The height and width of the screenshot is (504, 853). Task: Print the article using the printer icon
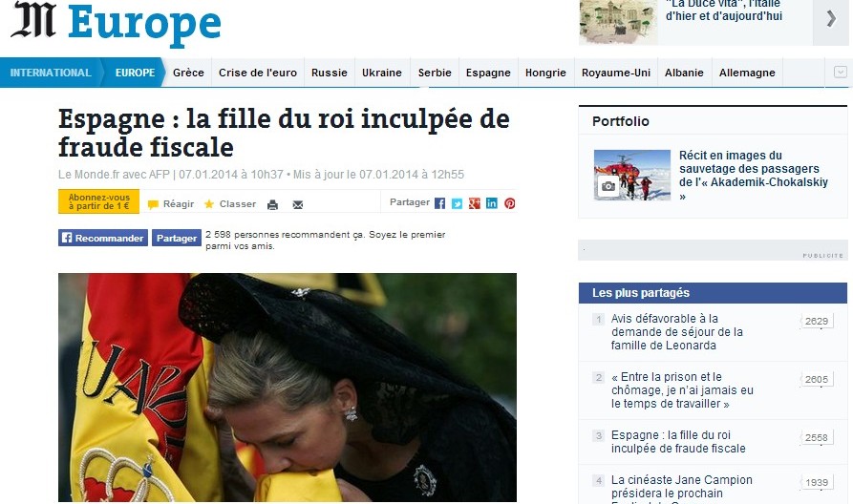pyautogui.click(x=272, y=205)
